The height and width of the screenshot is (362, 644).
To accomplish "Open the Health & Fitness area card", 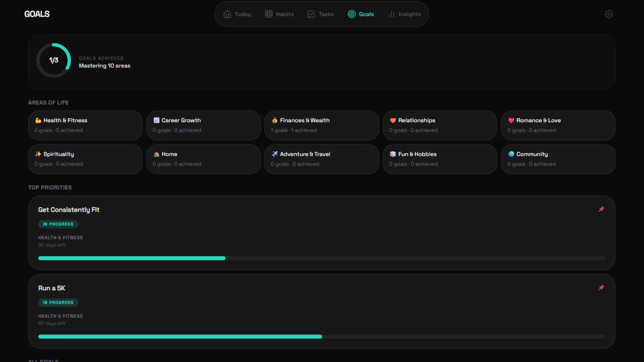I will tap(85, 125).
